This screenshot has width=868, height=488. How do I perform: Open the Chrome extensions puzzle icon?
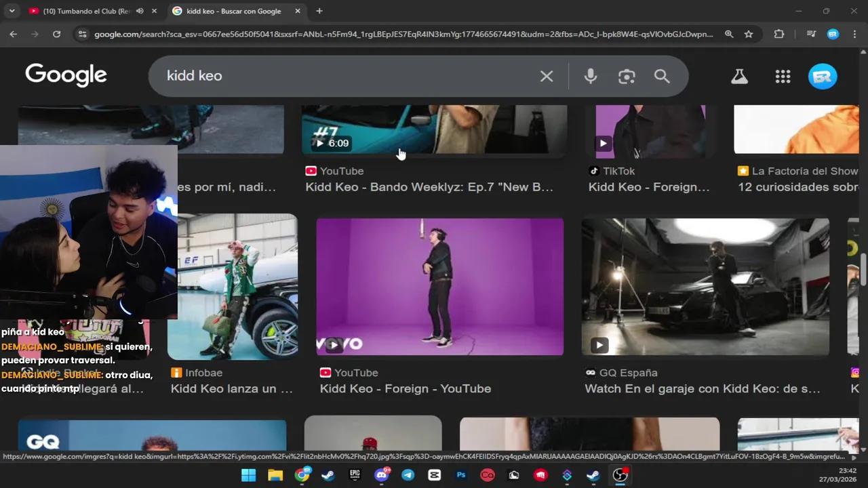tap(779, 34)
